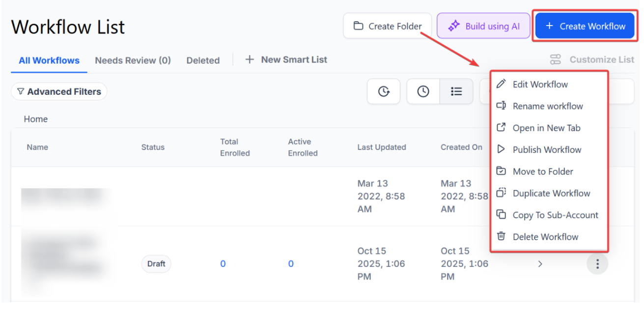Click the clock-with-arrow recent activity icon
This screenshot has height=309, width=644.
point(384,91)
